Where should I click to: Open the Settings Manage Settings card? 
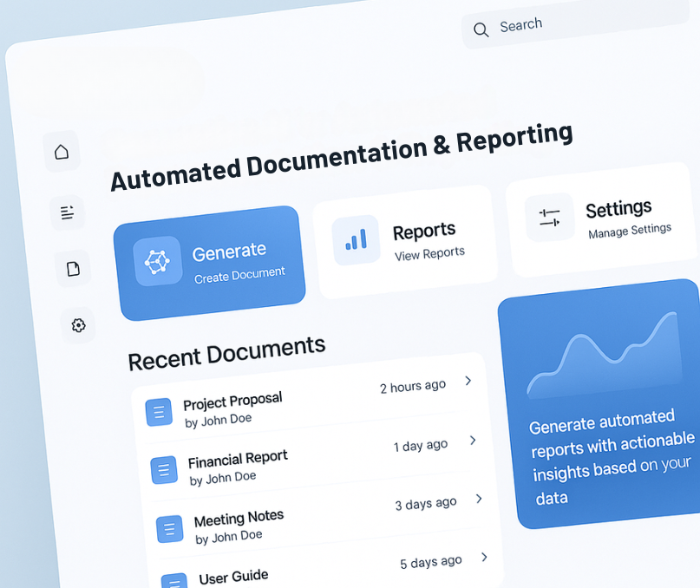[x=603, y=219]
